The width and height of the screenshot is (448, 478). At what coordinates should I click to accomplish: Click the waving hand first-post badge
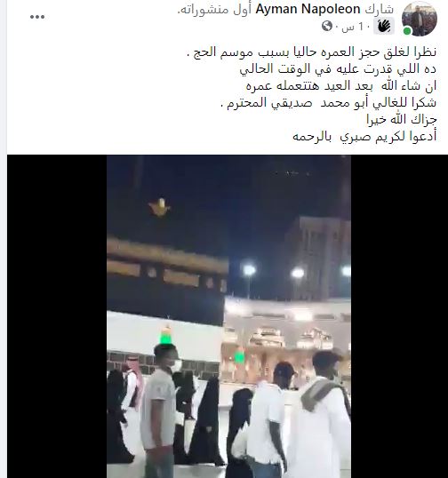(x=384, y=27)
